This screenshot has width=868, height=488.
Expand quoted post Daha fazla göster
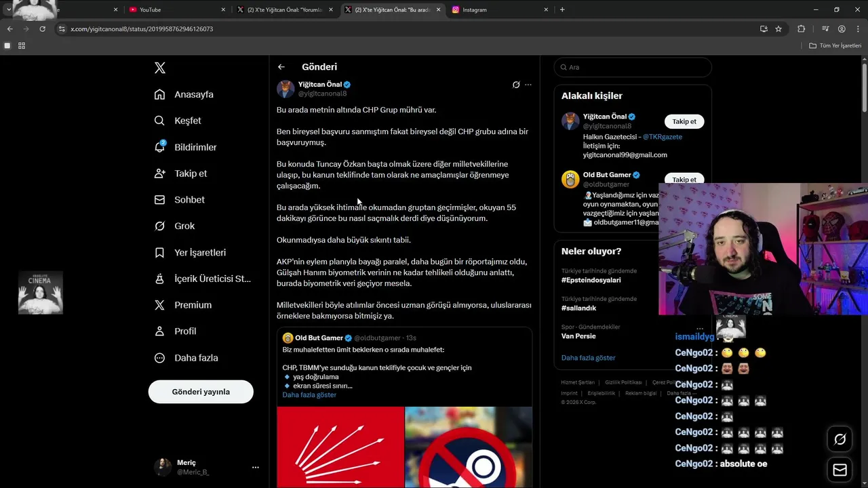[309, 394]
